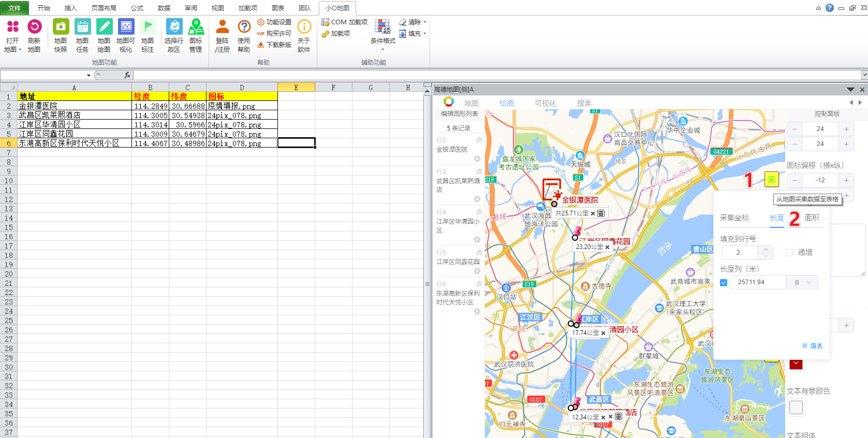The width and height of the screenshot is (868, 438).
Task: Switch to the 可视化 pane tab
Action: pos(546,103)
